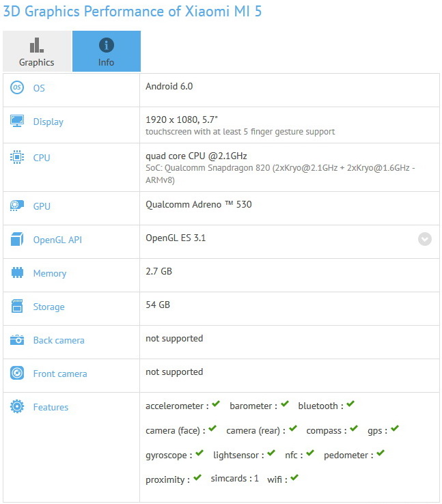Image resolution: width=442 pixels, height=504 pixels.
Task: Click the Memory chip icon
Action: point(17,272)
